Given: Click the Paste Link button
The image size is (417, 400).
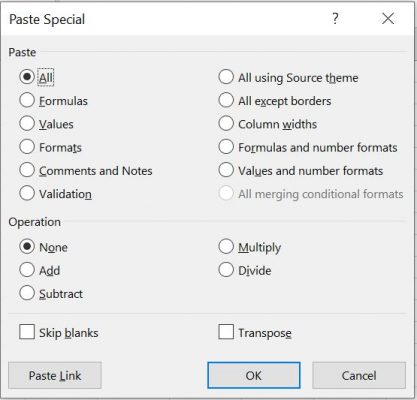Looking at the screenshot, I should (55, 375).
